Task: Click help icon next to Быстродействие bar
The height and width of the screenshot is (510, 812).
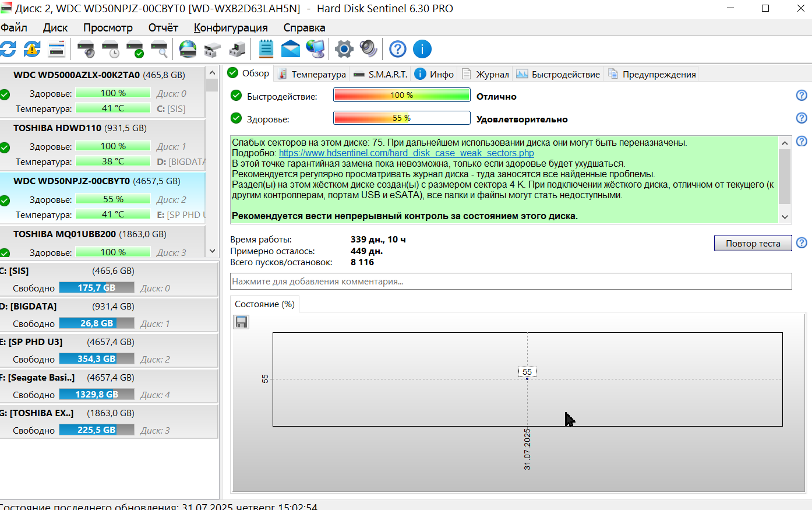Action: pos(802,96)
